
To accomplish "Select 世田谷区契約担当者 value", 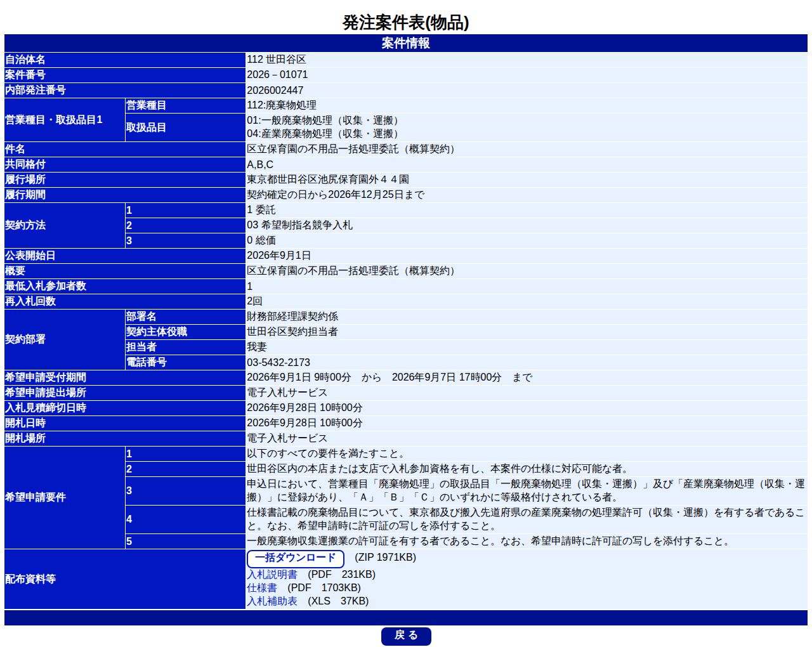I will [292, 332].
